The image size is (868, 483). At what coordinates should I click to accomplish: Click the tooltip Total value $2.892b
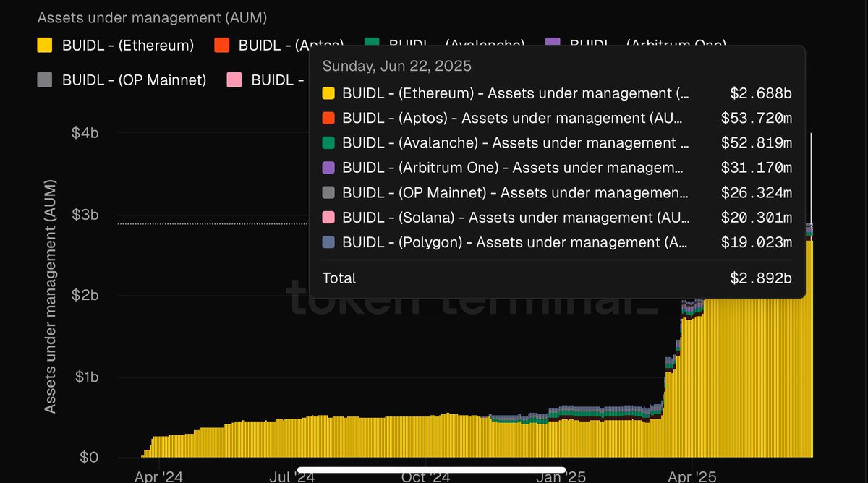761,278
